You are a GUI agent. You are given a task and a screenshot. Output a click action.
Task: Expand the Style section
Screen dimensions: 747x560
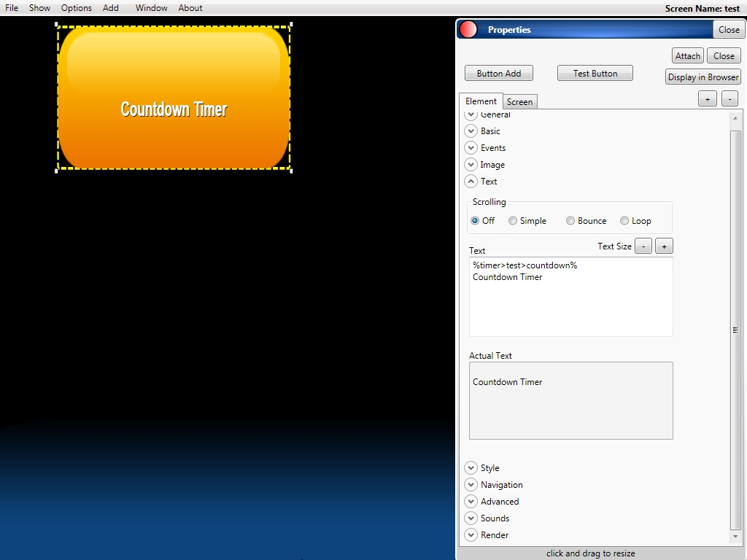pyautogui.click(x=471, y=468)
